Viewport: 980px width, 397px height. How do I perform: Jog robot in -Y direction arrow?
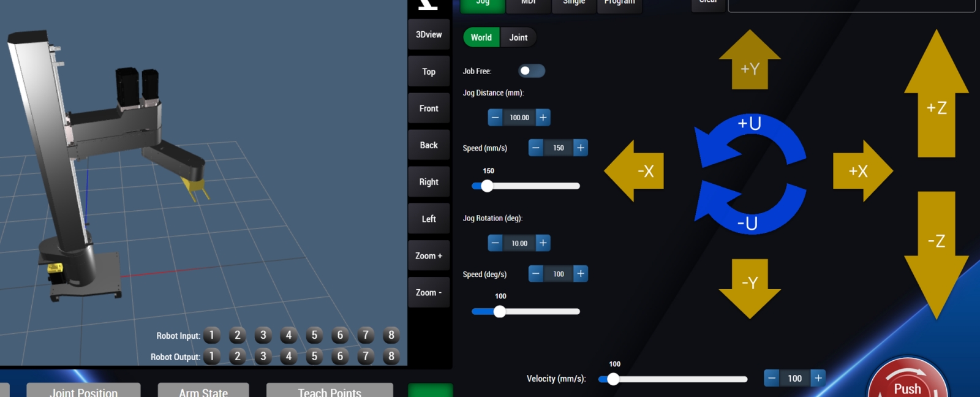750,289
